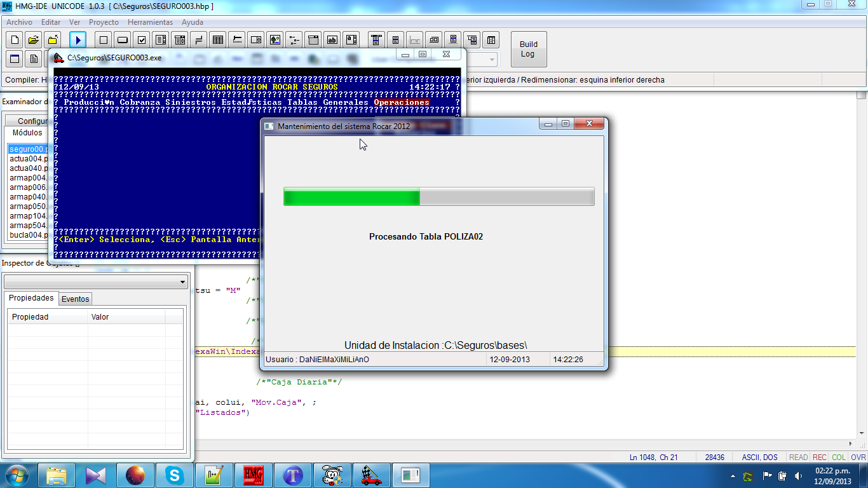Click the Run (blue play arrow) toolbar button
The height and width of the screenshot is (488, 868).
pos(78,40)
